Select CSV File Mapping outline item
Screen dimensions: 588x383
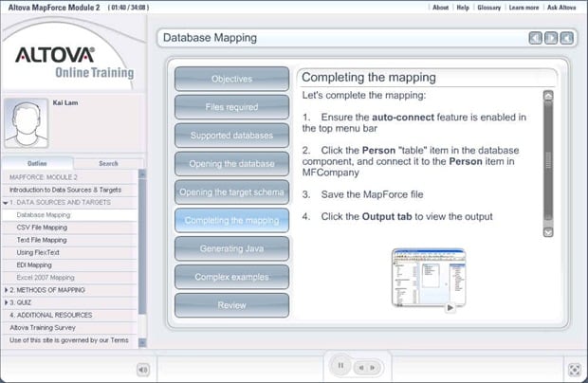[70, 228]
